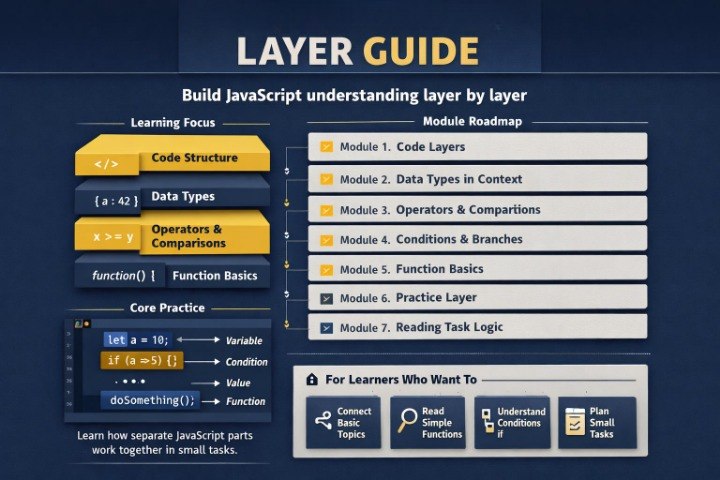Click the Condition annotation label
The height and width of the screenshot is (480, 720).
point(246,362)
